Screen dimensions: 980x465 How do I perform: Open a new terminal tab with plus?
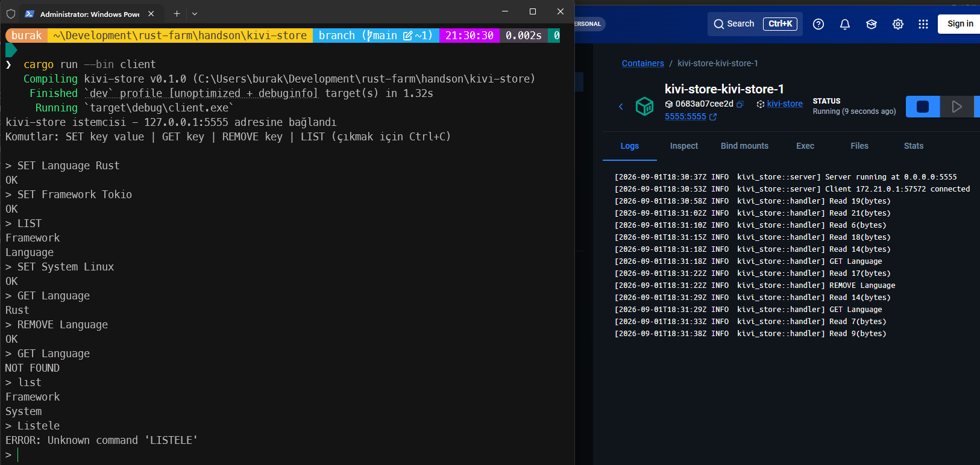coord(177,13)
